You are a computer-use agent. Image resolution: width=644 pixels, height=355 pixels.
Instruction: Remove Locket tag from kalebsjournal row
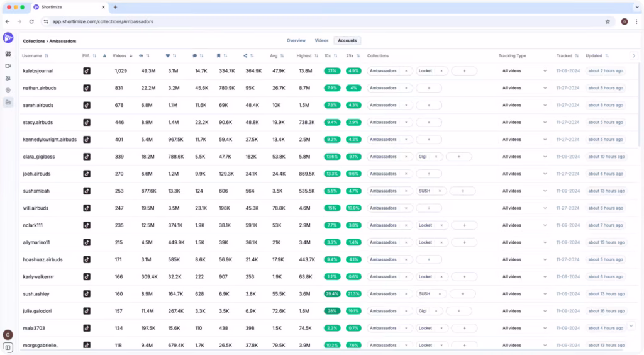pos(441,71)
